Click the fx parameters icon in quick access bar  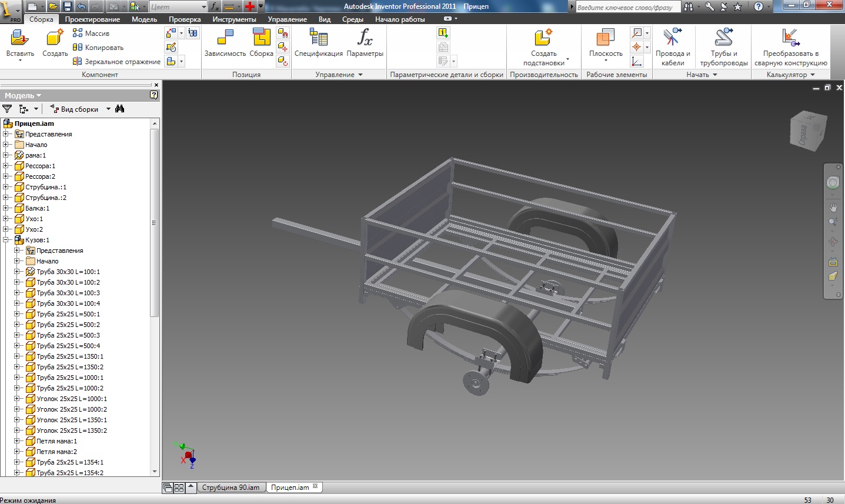coord(215,6)
